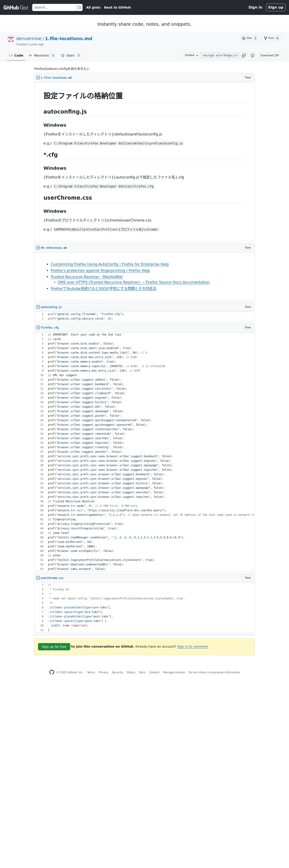Click the GitHub Gist logo
The width and height of the screenshot is (289, 868).
pyautogui.click(x=16, y=7)
